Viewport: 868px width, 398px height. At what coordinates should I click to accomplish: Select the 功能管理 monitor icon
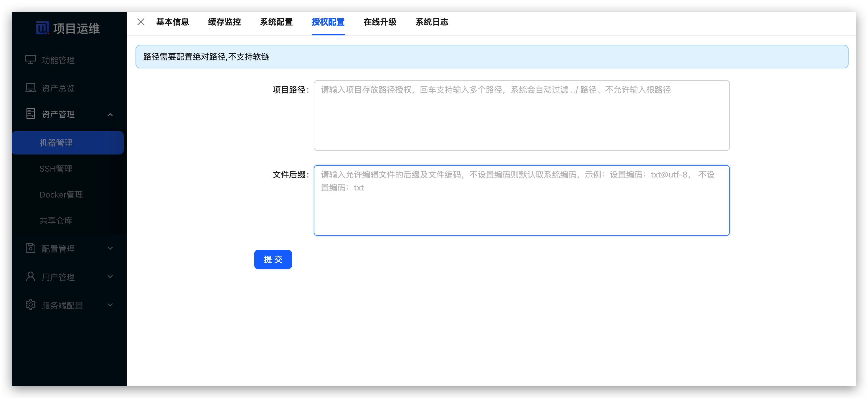[31, 59]
